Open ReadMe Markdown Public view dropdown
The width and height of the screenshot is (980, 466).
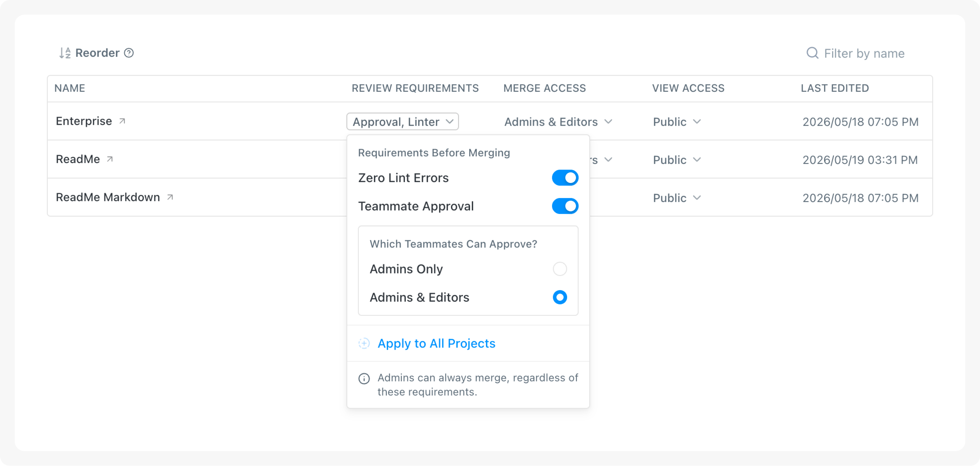click(x=677, y=198)
